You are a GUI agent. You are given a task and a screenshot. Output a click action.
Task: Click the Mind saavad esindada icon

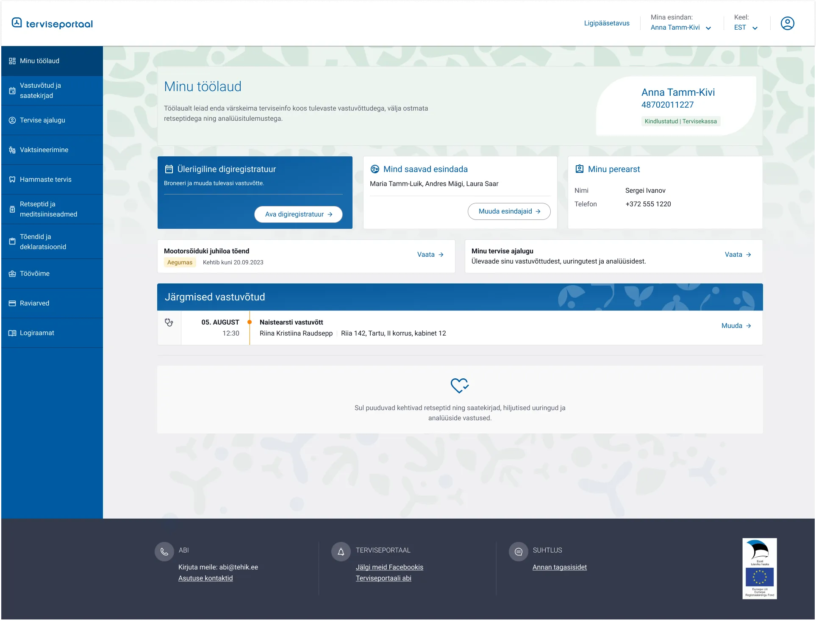pos(375,169)
